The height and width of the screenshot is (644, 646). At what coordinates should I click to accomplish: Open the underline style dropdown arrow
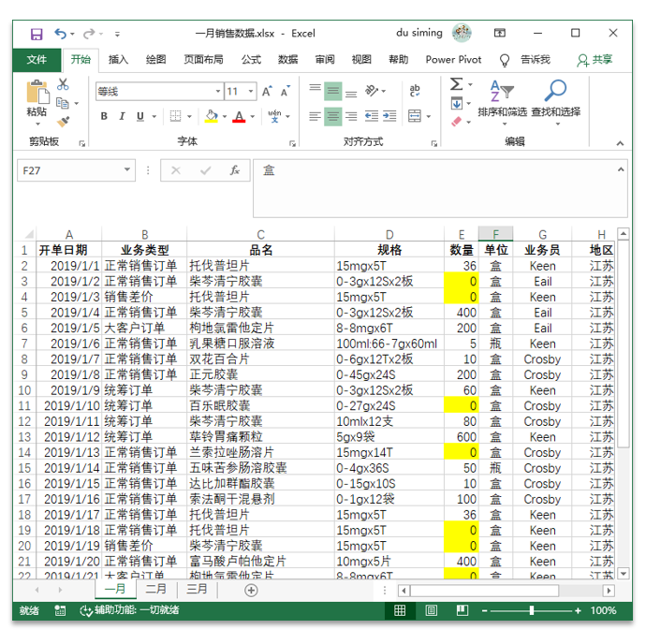[154, 117]
